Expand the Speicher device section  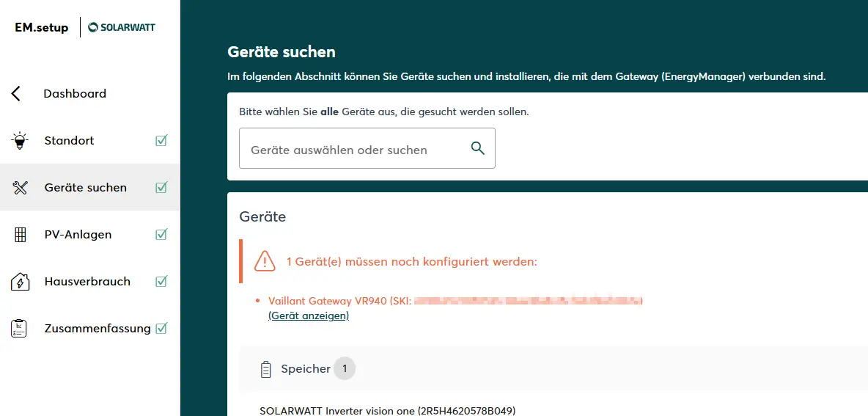click(x=306, y=369)
